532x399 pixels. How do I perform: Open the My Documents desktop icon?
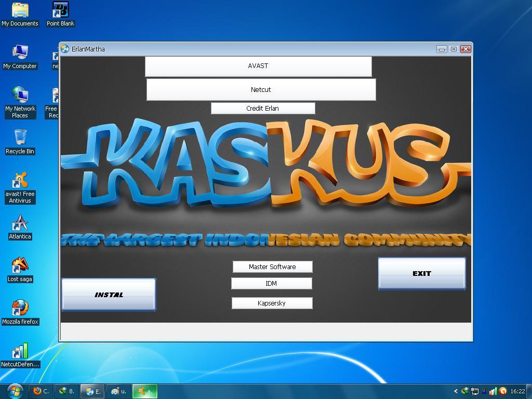point(20,15)
